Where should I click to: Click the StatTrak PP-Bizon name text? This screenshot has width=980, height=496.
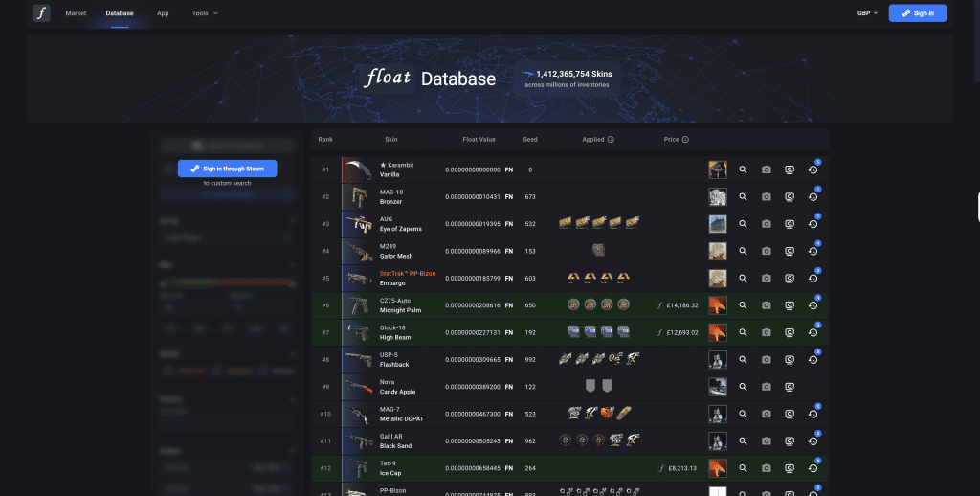point(408,273)
